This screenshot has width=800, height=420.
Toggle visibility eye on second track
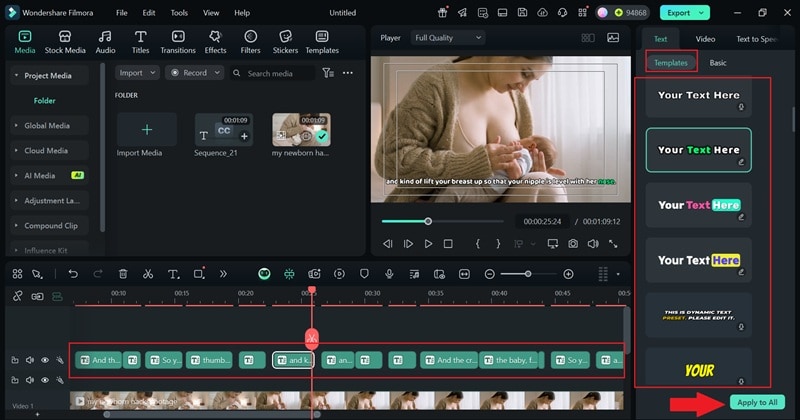45,380
